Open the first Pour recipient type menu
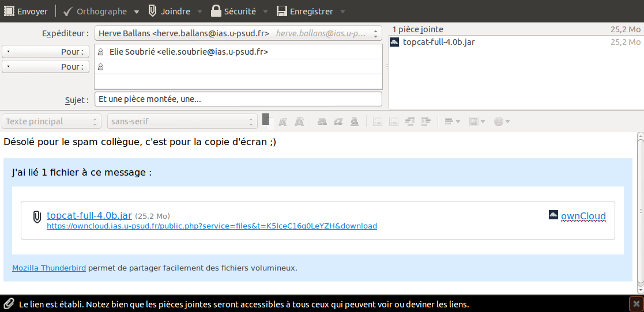 click(46, 52)
